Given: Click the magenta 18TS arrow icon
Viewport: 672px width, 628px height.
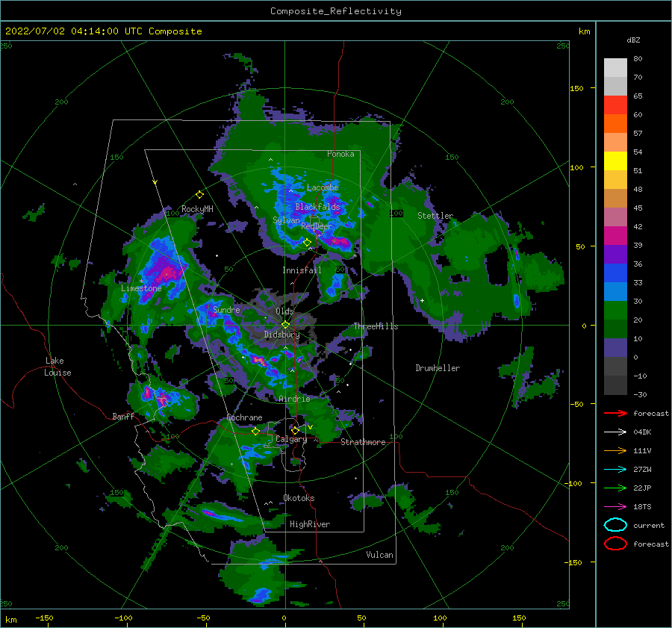Looking at the screenshot, I should point(615,507).
